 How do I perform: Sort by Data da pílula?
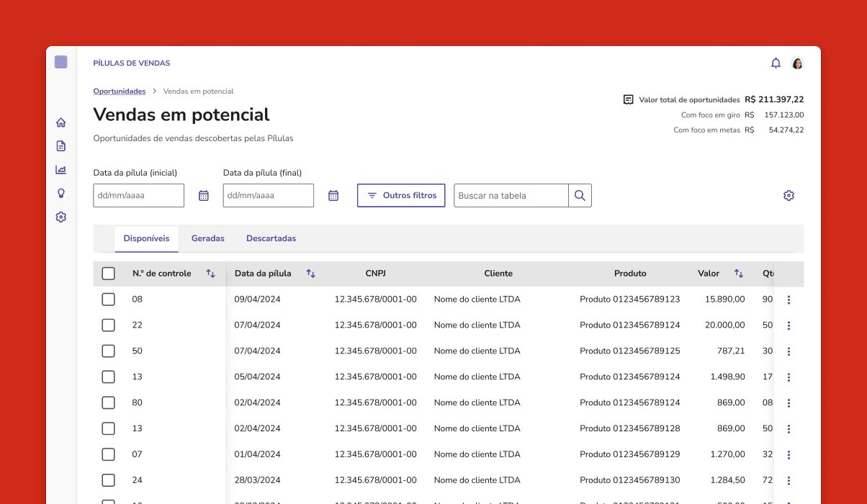pyautogui.click(x=311, y=274)
